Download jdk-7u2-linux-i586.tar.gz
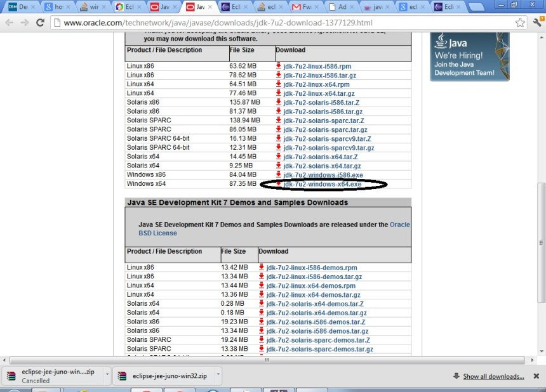546x392 pixels. (319, 75)
